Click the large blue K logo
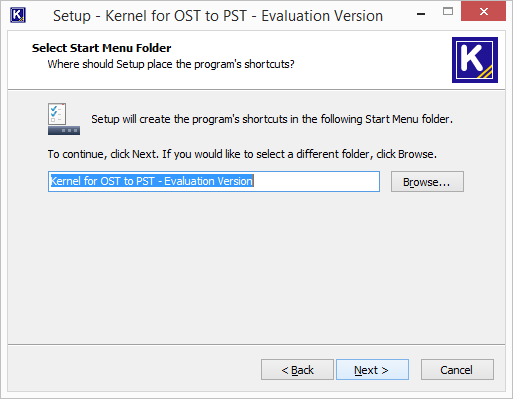 [475, 60]
